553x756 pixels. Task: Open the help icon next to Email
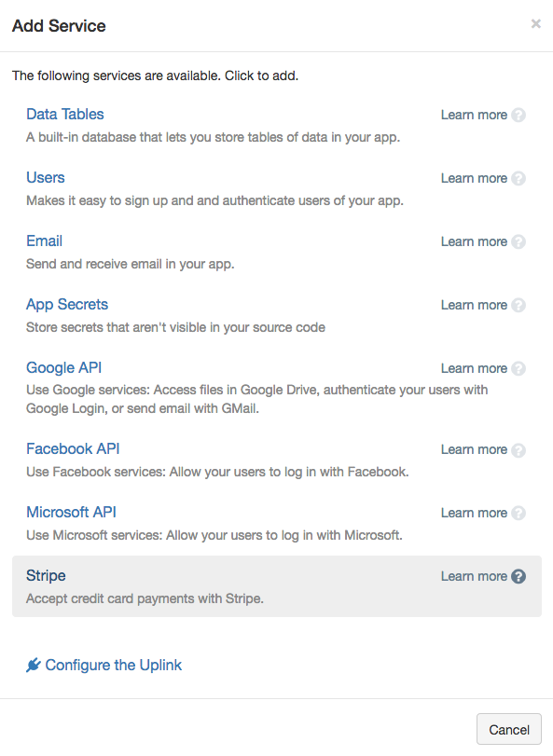[x=518, y=241]
